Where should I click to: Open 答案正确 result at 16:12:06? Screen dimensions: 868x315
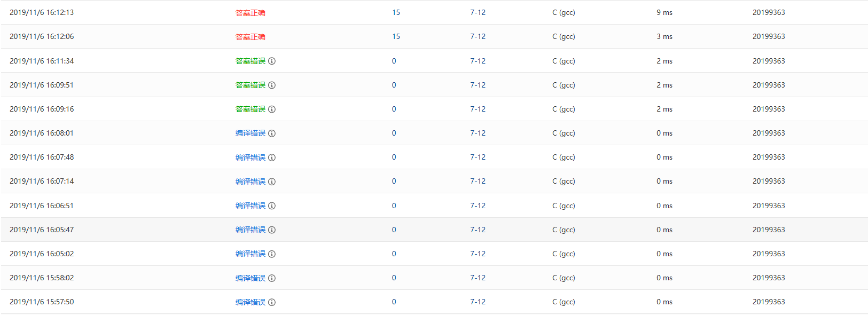point(250,37)
